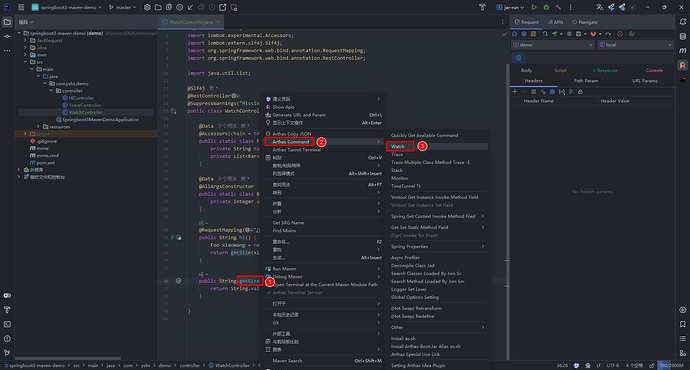
Task: Open the Fast Request sidebar icon
Action: [683, 65]
